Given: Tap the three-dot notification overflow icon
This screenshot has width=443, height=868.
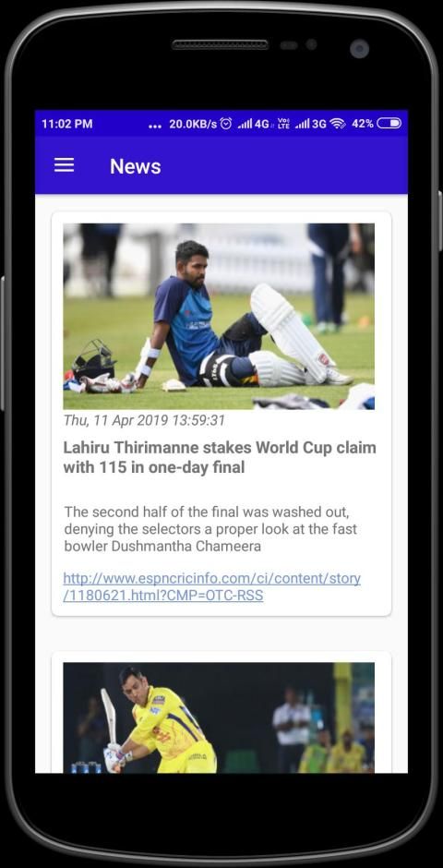Looking at the screenshot, I should 155,127.
